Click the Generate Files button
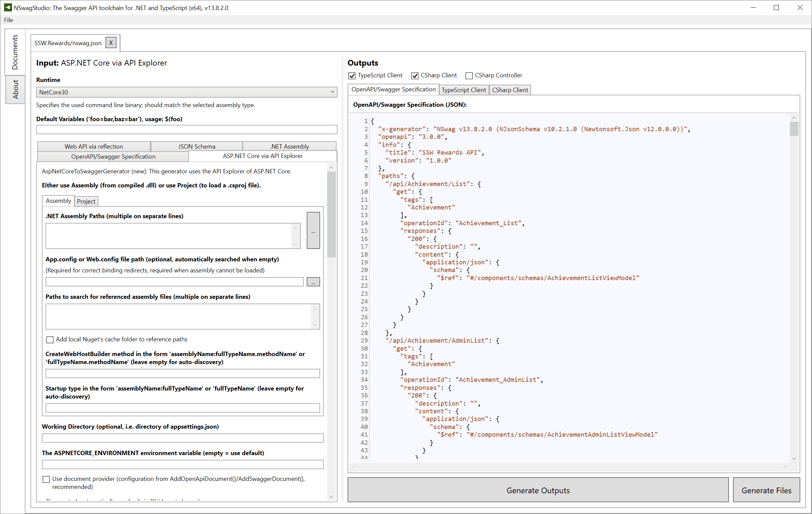812x514 pixels. [766, 490]
